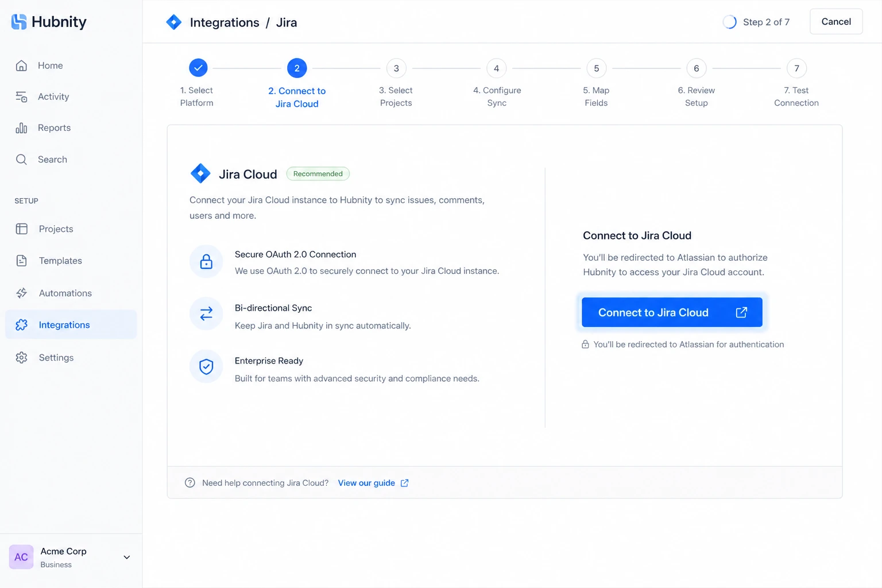Click the completed step 1 checkmark circle

pyautogui.click(x=198, y=68)
